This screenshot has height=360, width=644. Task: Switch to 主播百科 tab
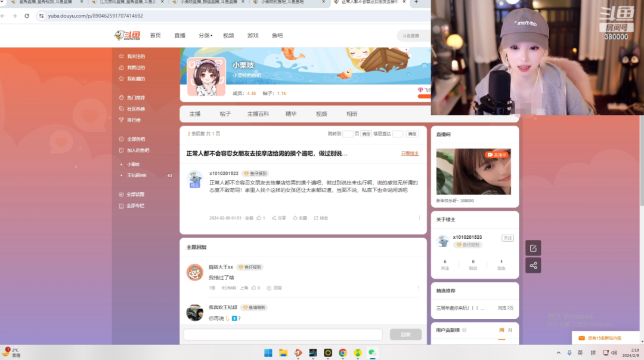coord(258,114)
